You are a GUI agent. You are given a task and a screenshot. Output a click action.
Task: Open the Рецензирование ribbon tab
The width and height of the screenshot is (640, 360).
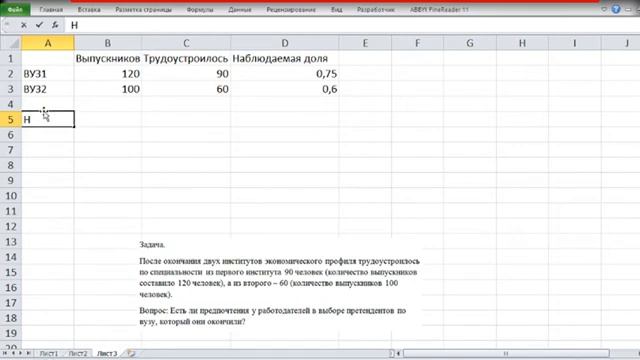[x=291, y=9]
